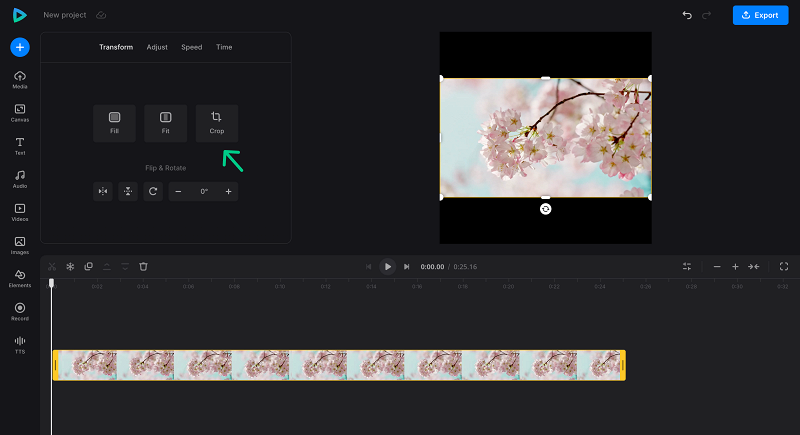Open the TTS sidebar tool

(x=20, y=345)
